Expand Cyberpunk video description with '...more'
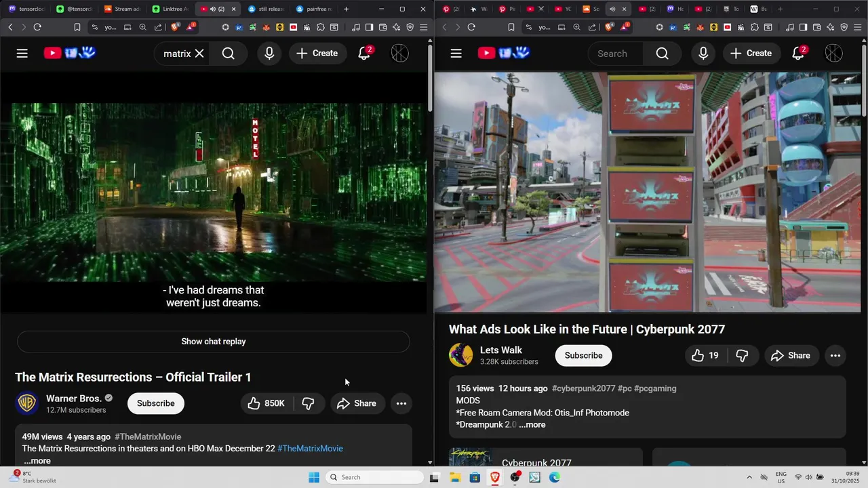Image resolution: width=868 pixels, height=488 pixels. [532, 425]
